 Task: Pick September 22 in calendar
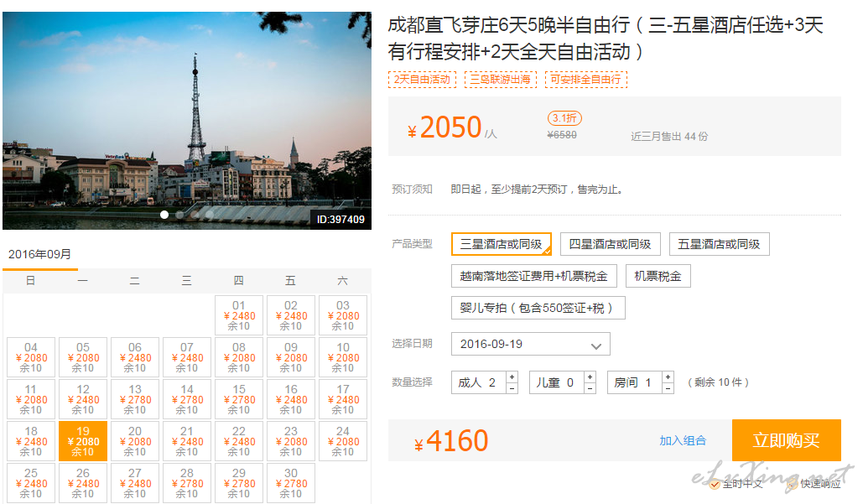[239, 441]
